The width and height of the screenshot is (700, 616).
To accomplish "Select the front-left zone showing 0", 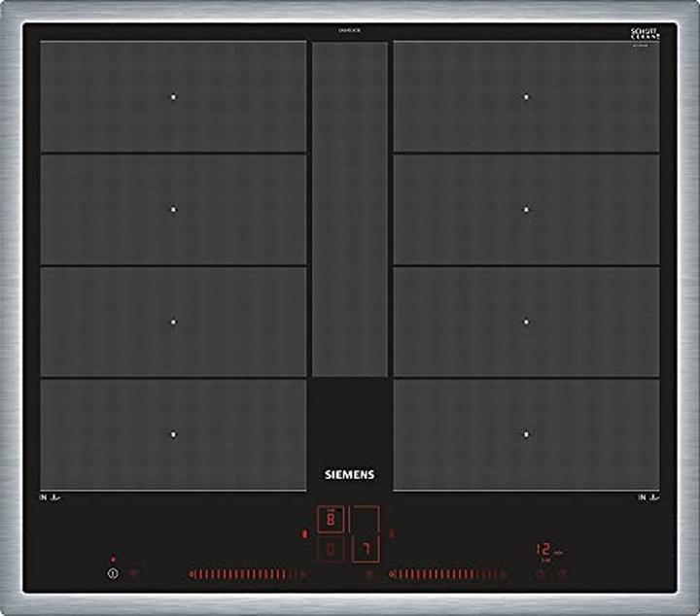I will tap(332, 551).
